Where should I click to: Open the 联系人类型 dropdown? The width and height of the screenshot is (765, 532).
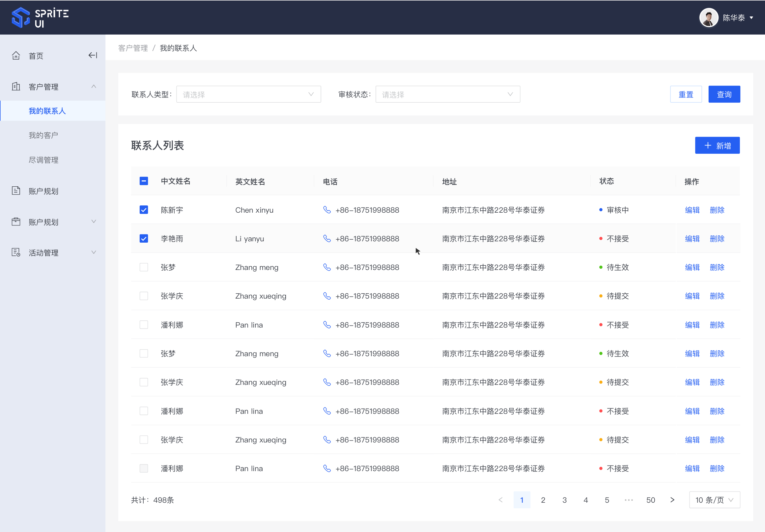pyautogui.click(x=248, y=94)
